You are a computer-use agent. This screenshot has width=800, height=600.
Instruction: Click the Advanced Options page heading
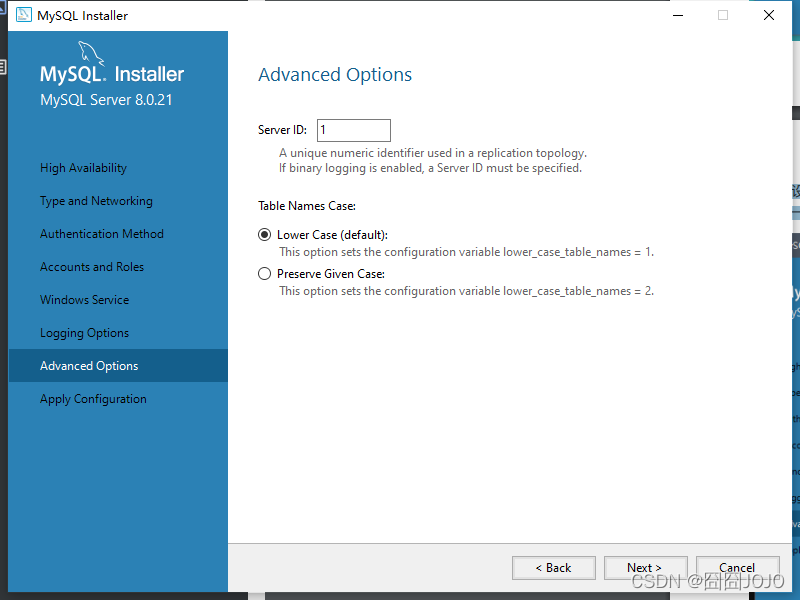coord(335,74)
